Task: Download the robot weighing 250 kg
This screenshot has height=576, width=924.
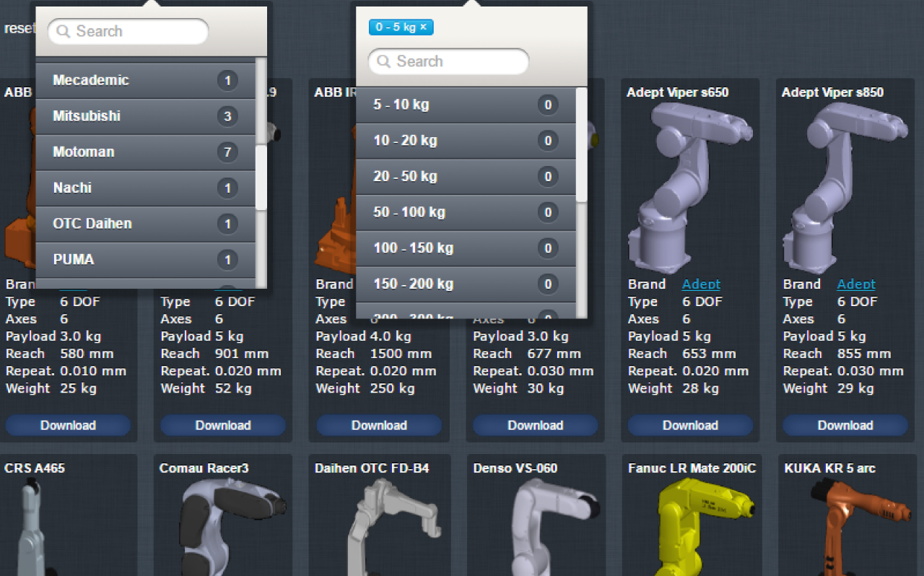Action: click(379, 425)
